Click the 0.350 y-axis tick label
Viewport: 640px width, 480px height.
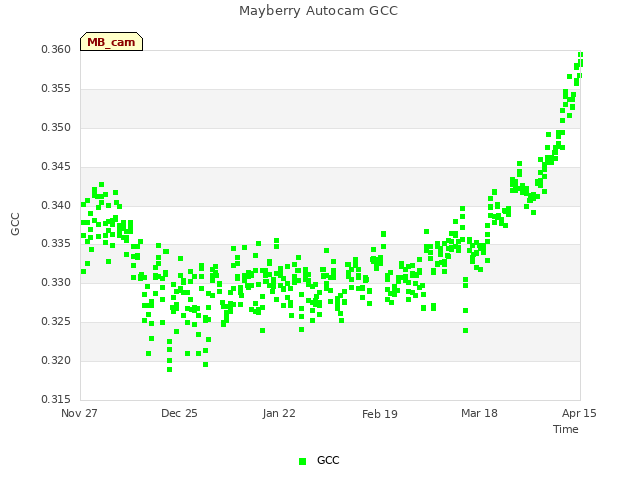click(56, 127)
